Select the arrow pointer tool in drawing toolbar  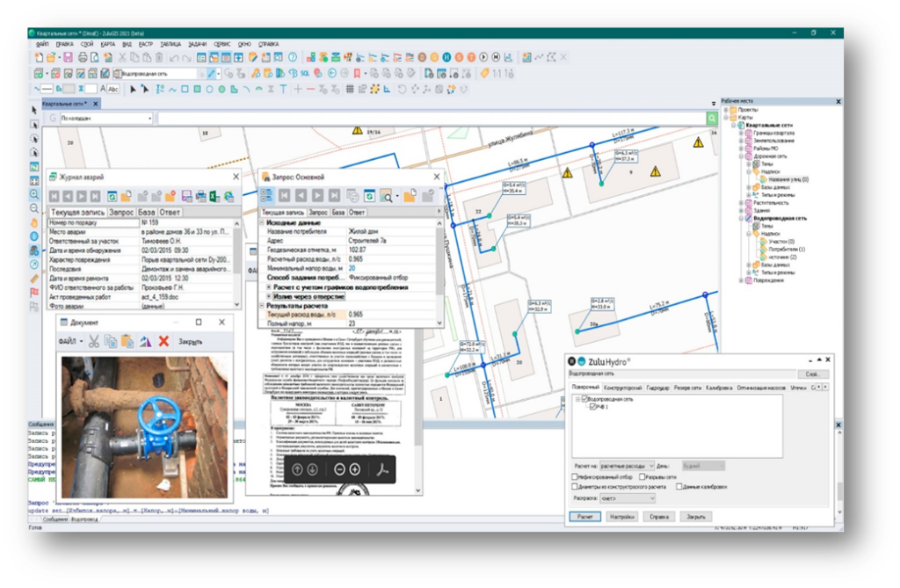133,89
